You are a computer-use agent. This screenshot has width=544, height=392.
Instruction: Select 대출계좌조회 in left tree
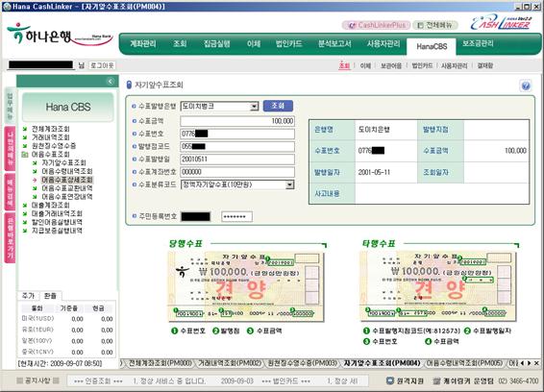(51, 205)
